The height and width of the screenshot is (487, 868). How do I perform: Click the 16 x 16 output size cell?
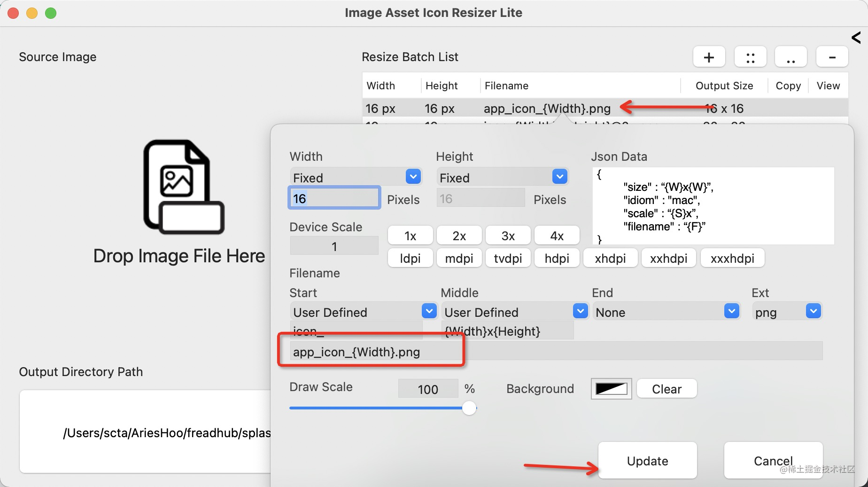click(x=724, y=109)
